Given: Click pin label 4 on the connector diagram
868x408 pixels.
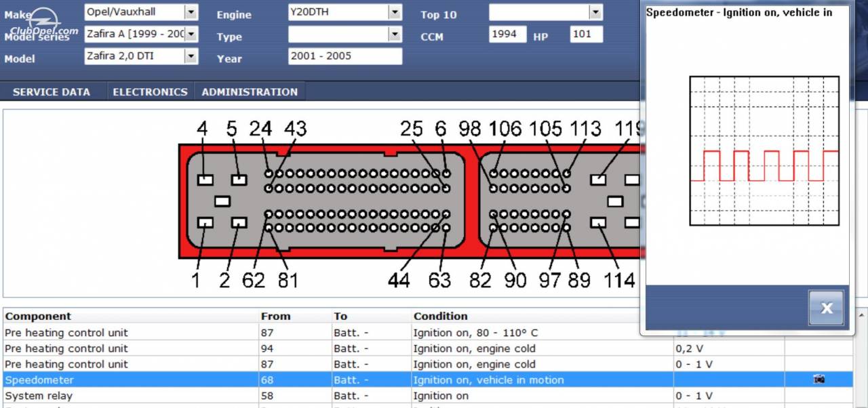Looking at the screenshot, I should 202,129.
